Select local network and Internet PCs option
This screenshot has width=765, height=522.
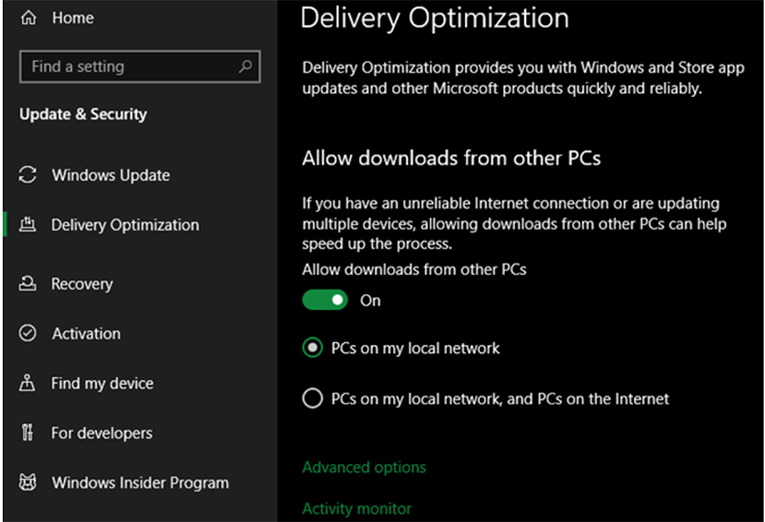pyautogui.click(x=312, y=398)
